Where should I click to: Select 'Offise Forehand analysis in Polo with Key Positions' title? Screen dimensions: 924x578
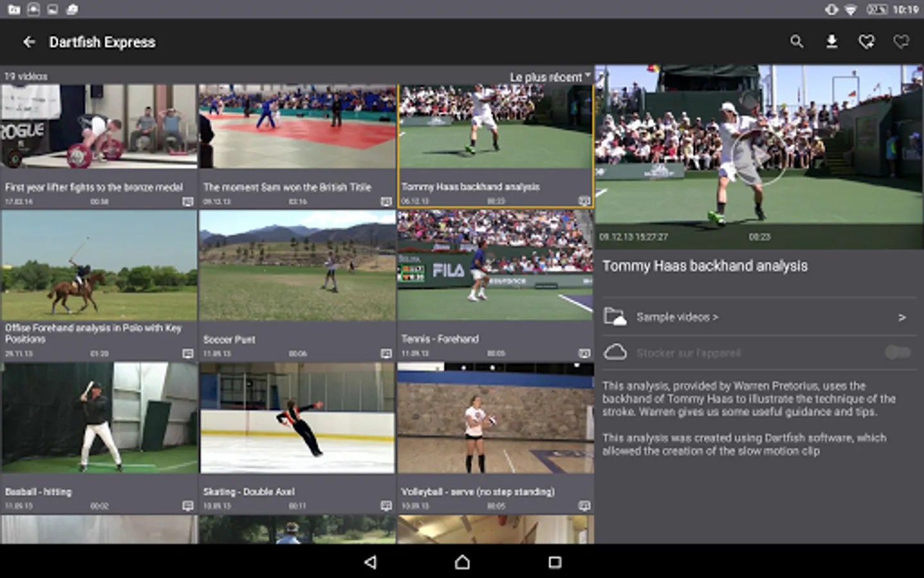93,333
